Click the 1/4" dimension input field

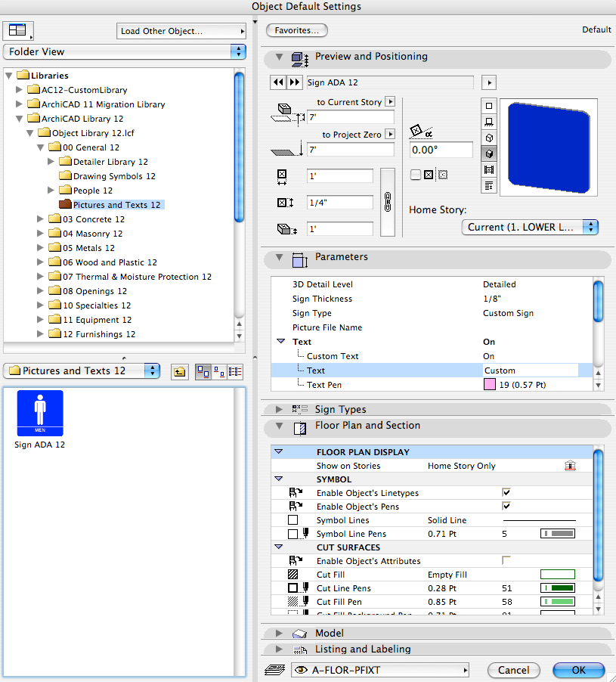tap(340, 203)
